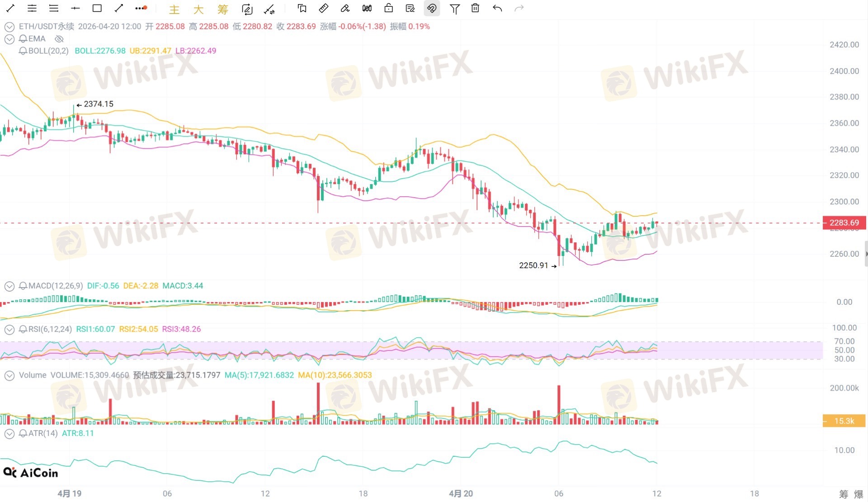Toggle the magnet snap tool
The width and height of the screenshot is (868, 502).
point(432,8)
